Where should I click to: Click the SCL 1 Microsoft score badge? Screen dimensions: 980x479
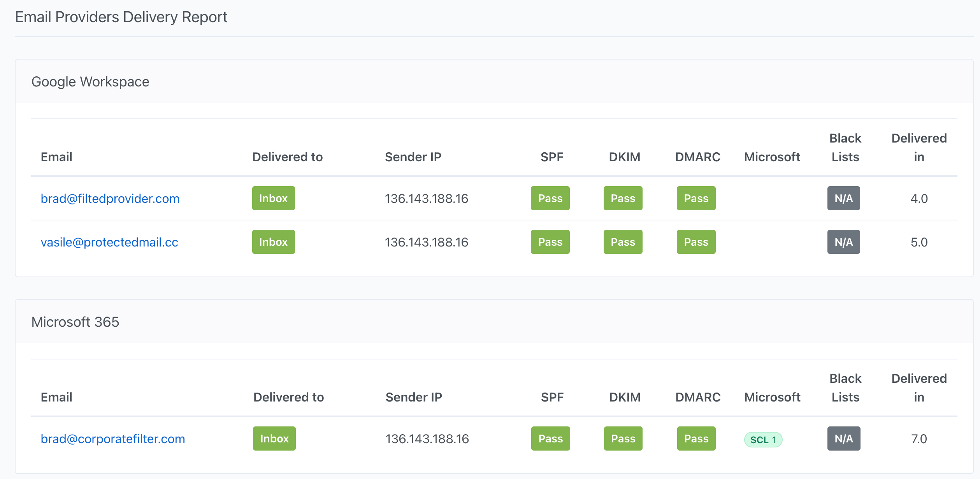763,439
